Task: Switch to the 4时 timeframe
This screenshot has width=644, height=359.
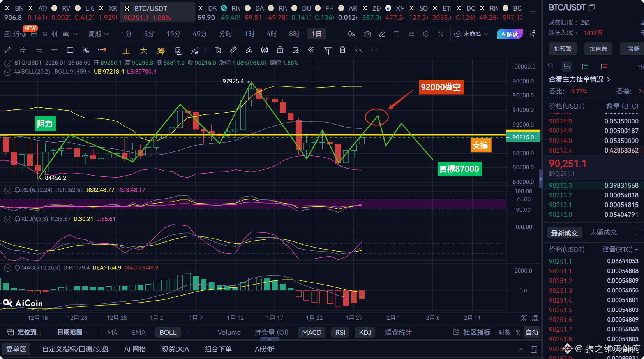Action: [x=272, y=34]
